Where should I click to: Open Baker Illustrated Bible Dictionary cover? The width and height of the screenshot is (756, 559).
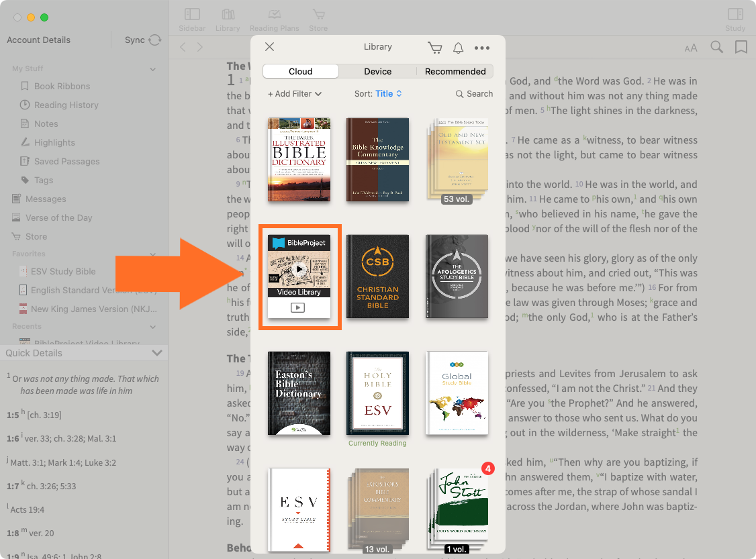point(299,160)
